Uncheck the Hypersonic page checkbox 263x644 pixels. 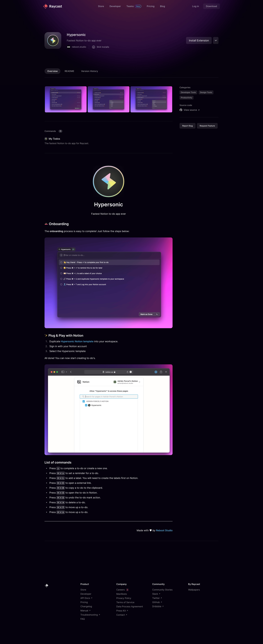[x=86, y=405]
